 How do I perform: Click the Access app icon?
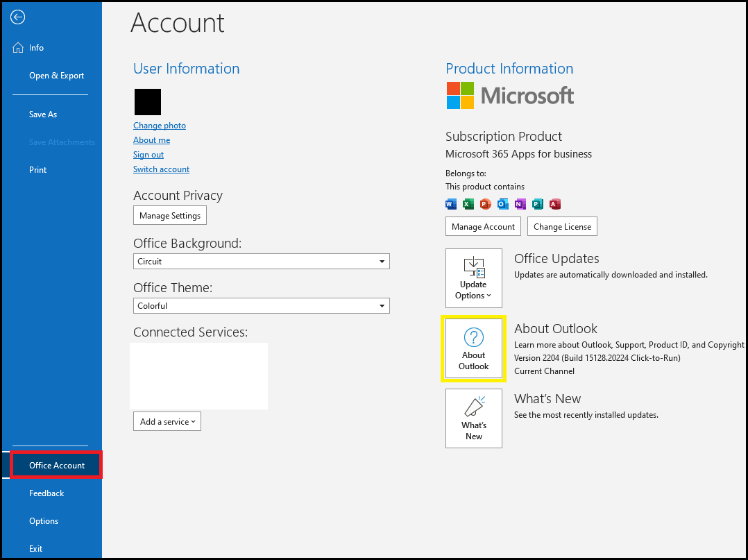tap(555, 204)
